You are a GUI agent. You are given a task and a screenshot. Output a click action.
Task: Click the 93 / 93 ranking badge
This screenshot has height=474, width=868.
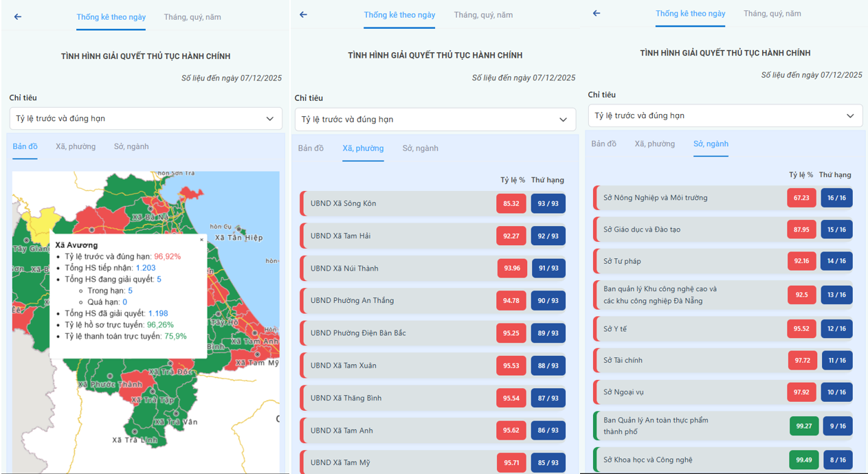click(548, 204)
